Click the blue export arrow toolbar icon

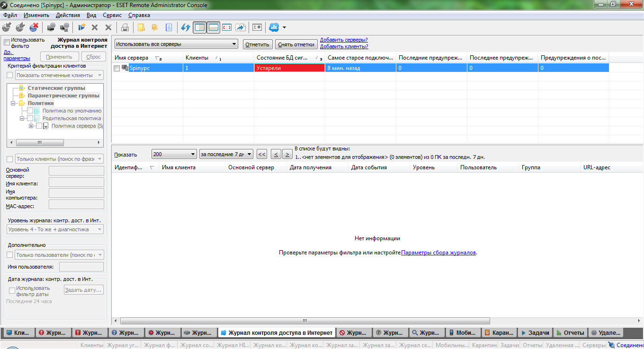241,27
